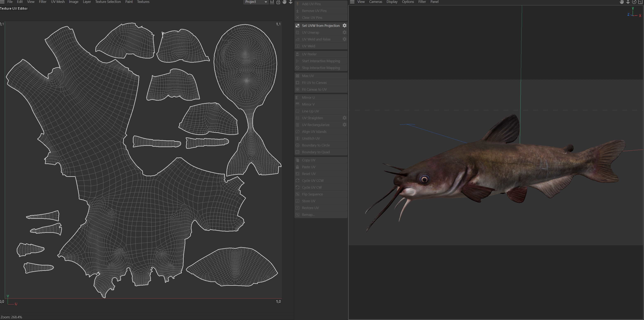This screenshot has width=644, height=320.
Task: Click Set UVW from Projection command
Action: point(320,26)
